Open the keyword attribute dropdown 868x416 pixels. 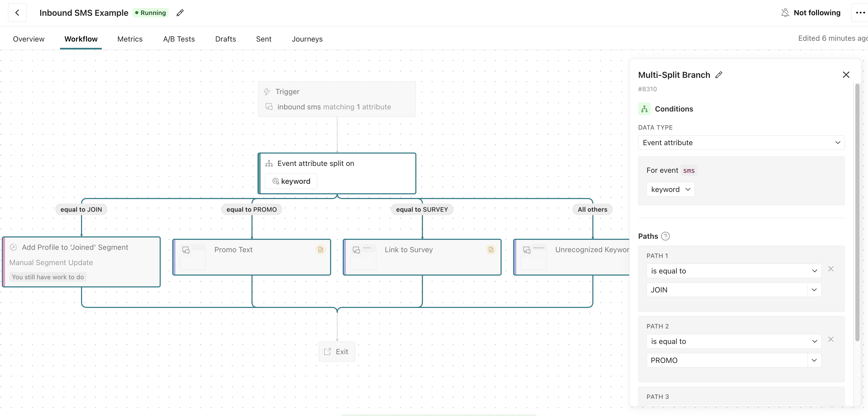tap(670, 189)
